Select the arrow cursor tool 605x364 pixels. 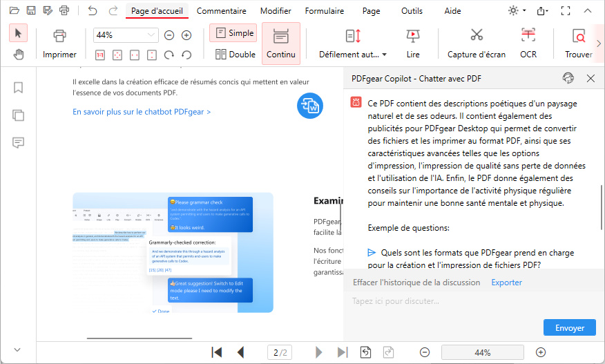(x=18, y=33)
